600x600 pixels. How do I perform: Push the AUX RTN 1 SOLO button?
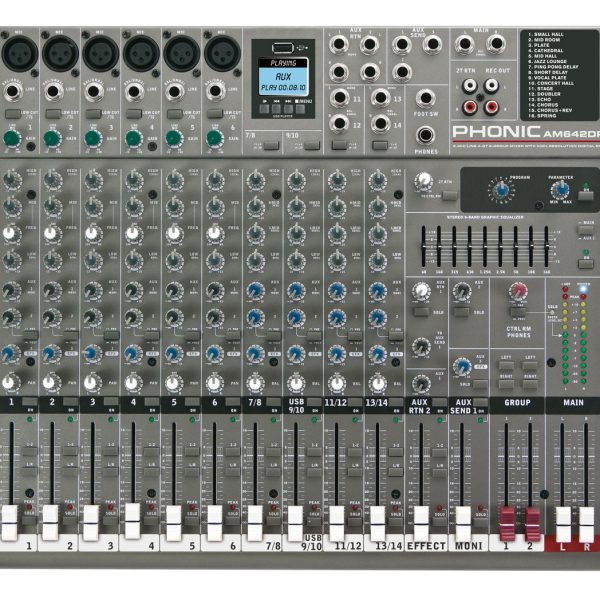(x=421, y=311)
